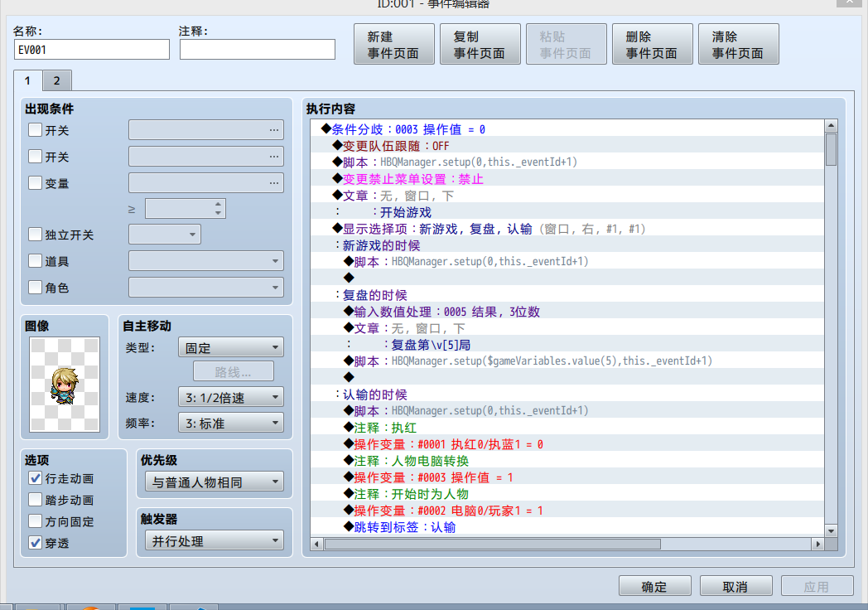Select the script line with $gameVariables.value(5)

point(567,361)
